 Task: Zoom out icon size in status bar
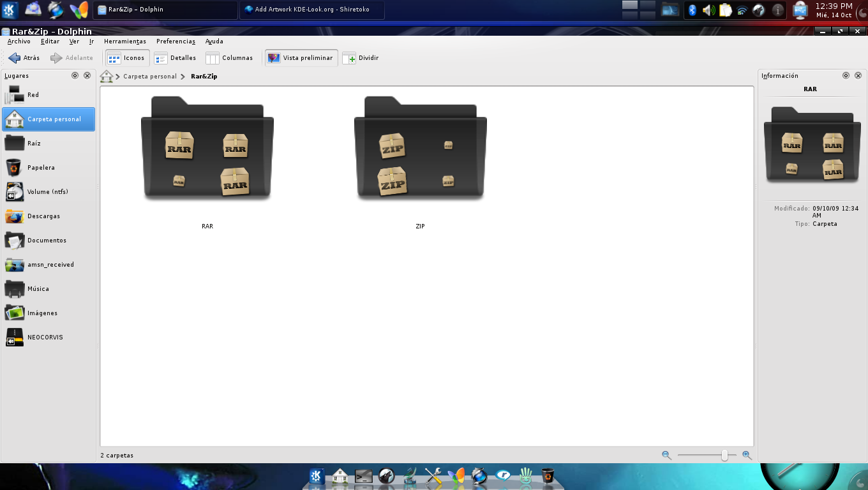click(666, 456)
